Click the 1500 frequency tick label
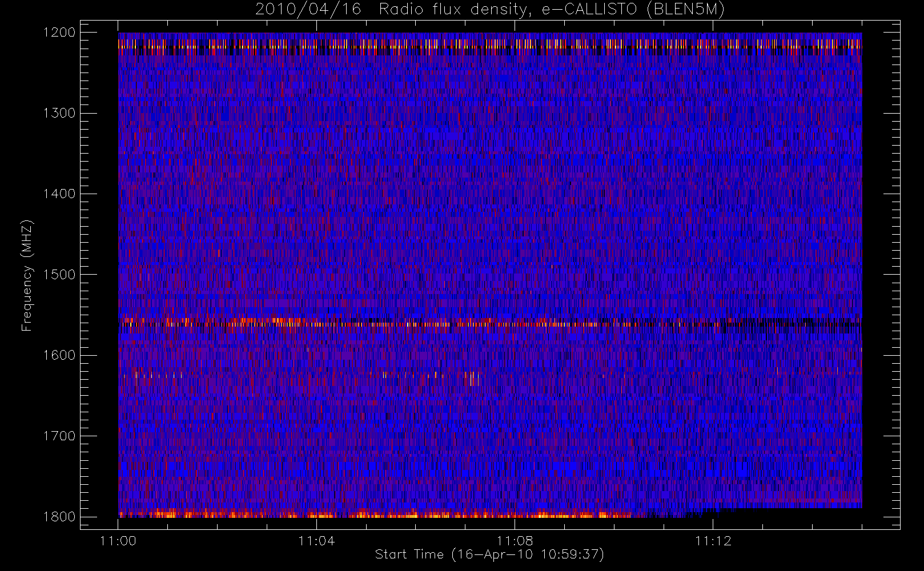 pos(60,275)
